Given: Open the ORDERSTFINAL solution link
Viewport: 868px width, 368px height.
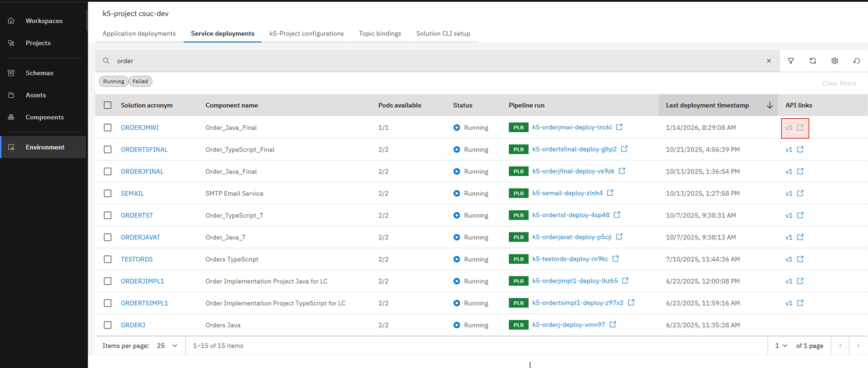Looking at the screenshot, I should 144,149.
